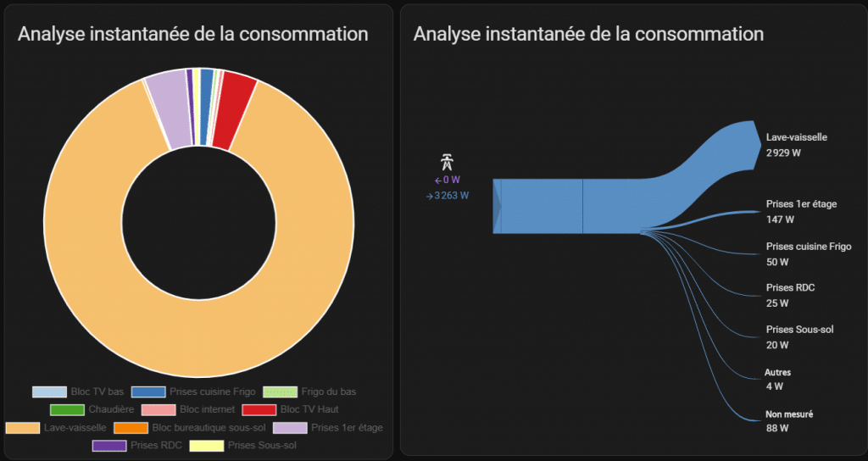Select the "Non mesuré 88 W" Sankey entry
The width and height of the screenshot is (868, 461).
(x=789, y=421)
